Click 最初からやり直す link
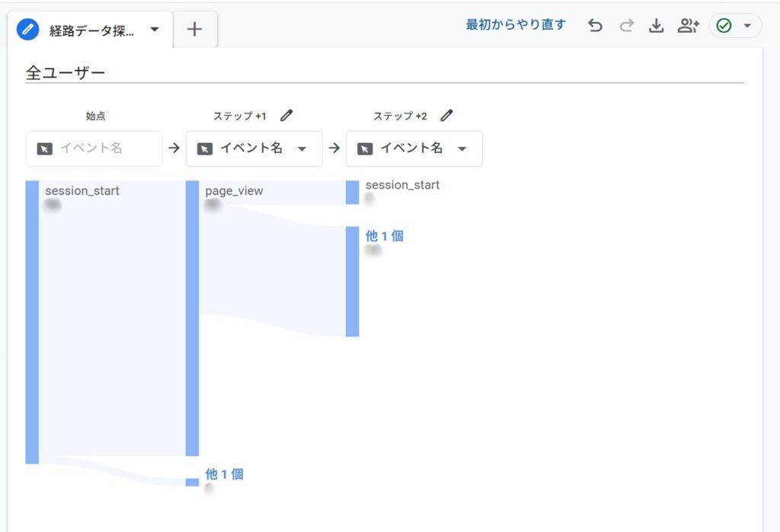This screenshot has width=780, height=532. [516, 25]
